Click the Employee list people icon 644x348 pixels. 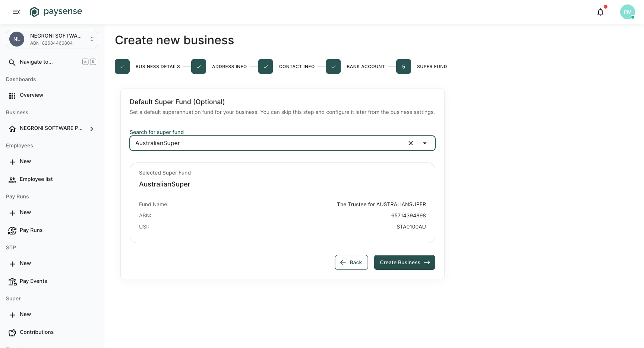click(x=12, y=180)
